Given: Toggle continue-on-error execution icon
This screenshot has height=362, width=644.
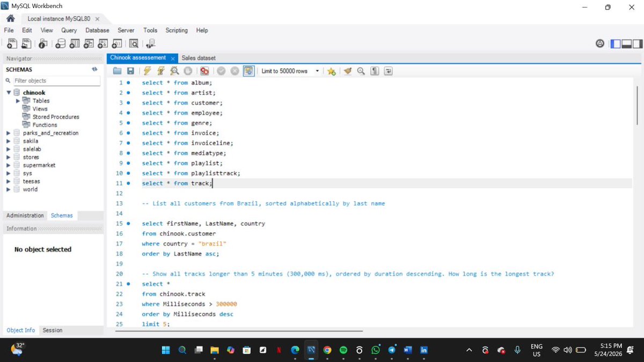Looking at the screenshot, I should point(204,71).
